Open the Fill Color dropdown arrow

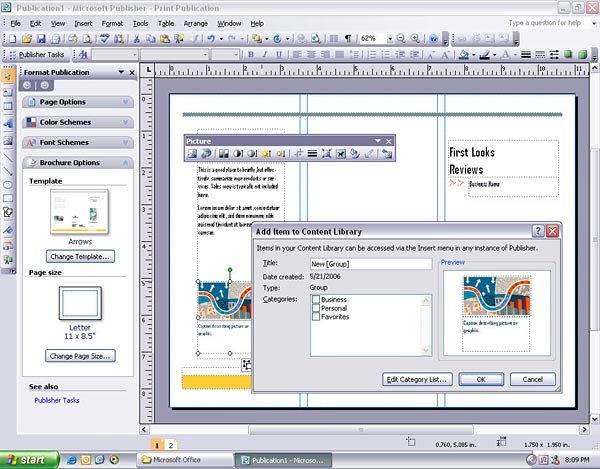[x=473, y=55]
